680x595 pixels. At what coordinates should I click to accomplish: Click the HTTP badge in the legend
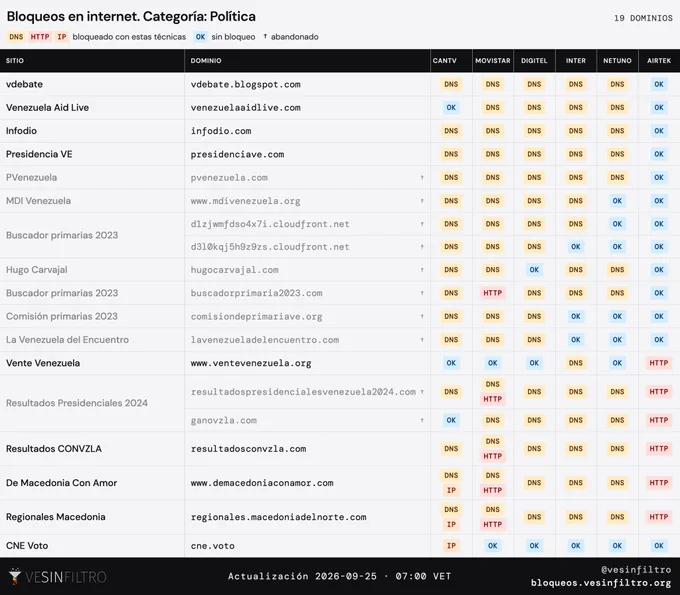pyautogui.click(x=40, y=37)
